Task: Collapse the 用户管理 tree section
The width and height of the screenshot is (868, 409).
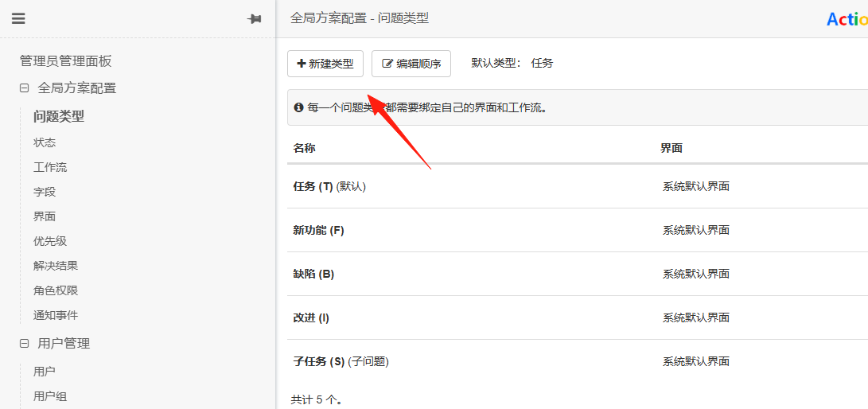Action: [24, 344]
